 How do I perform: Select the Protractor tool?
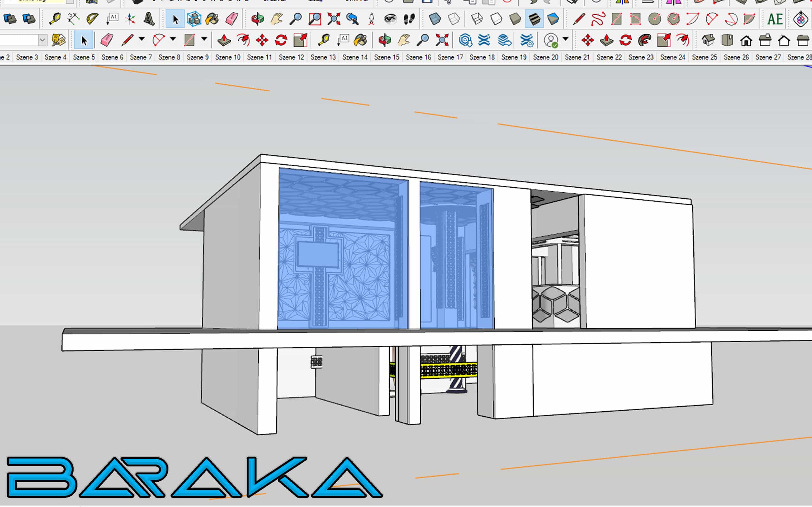click(x=92, y=19)
